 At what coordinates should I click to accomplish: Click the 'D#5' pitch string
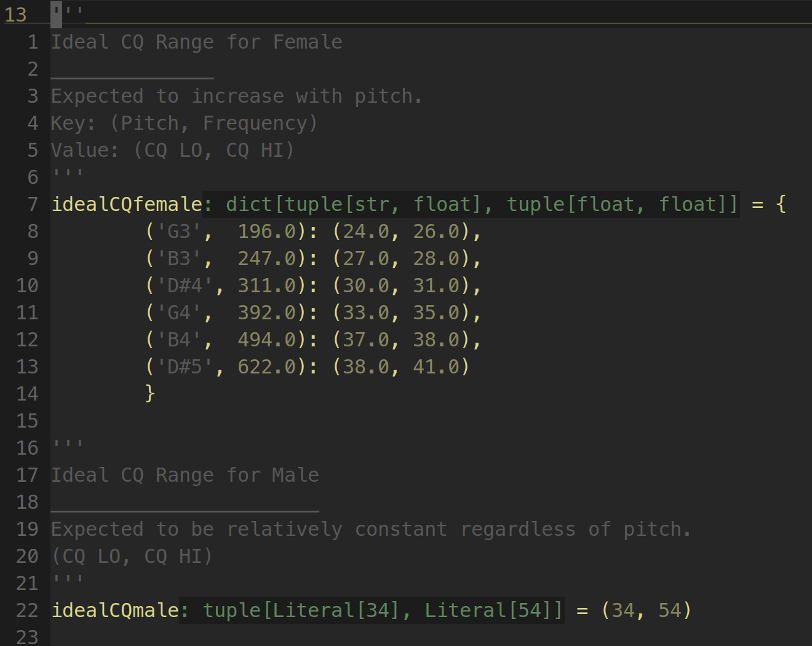pos(185,367)
